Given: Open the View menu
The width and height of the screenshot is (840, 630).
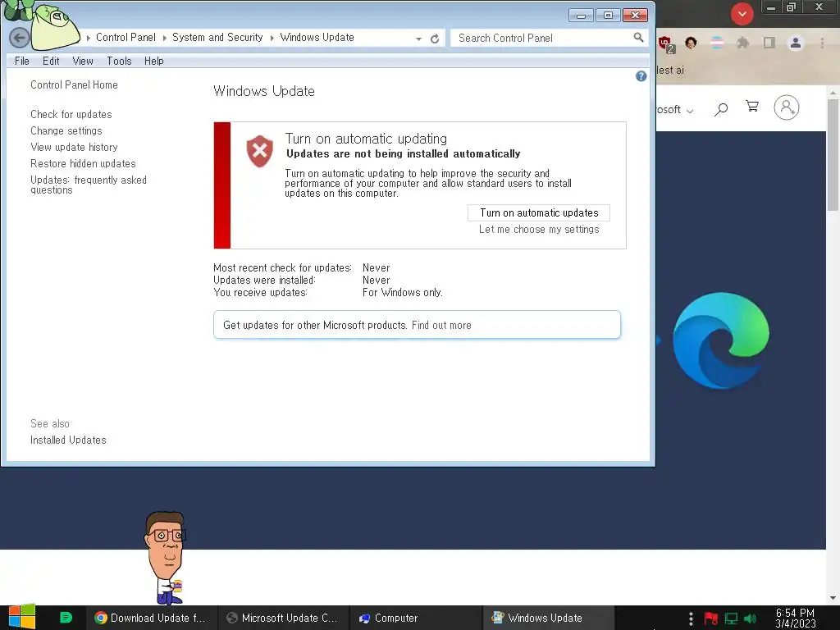Looking at the screenshot, I should click(x=83, y=61).
